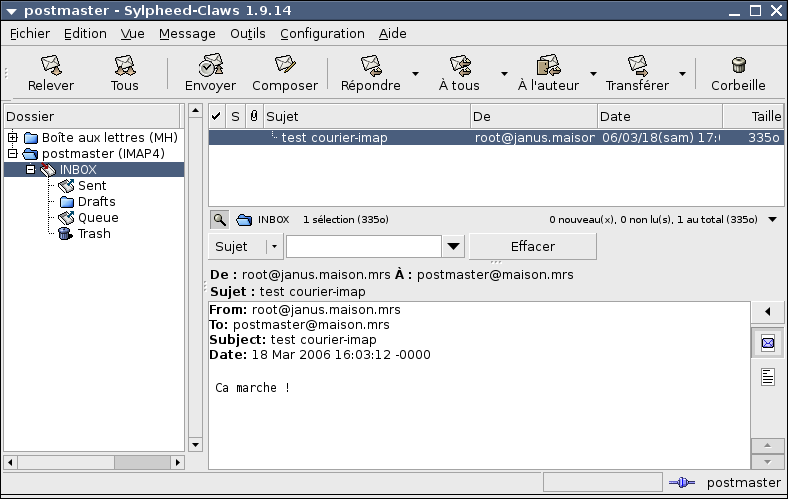The image size is (788, 499).
Task: Collapse the postmaster (IMAP4) tree node
Action: 13,153
